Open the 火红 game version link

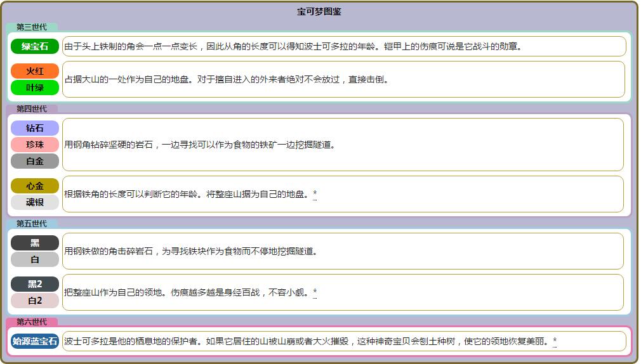point(35,71)
